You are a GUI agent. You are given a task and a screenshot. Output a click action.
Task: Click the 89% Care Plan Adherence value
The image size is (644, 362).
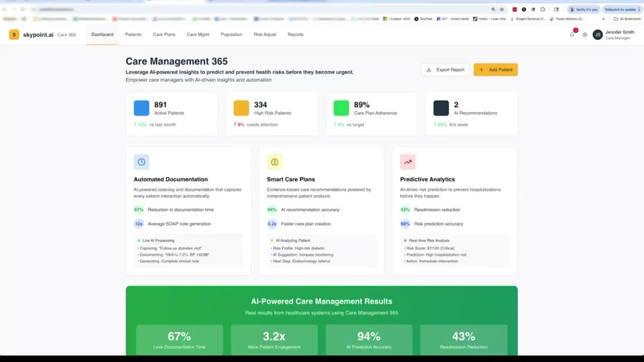click(362, 105)
